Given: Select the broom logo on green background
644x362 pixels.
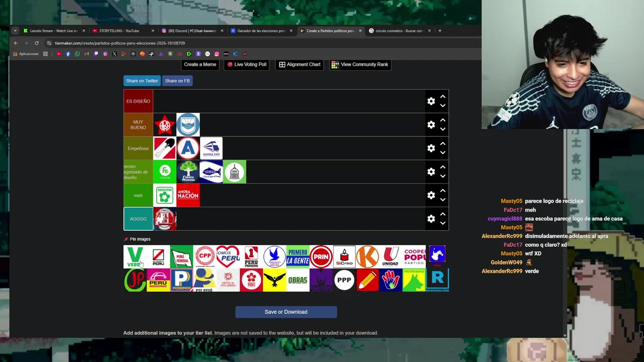Looking at the screenshot, I should tap(234, 171).
